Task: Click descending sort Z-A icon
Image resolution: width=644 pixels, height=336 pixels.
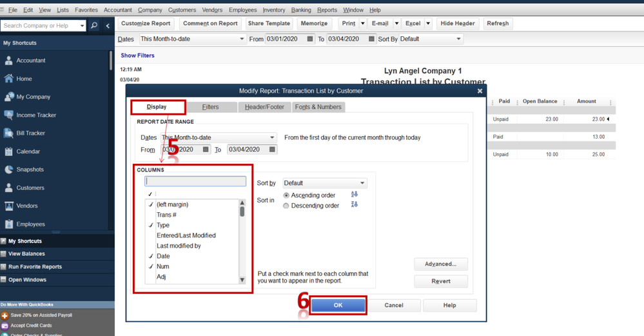Action: click(354, 204)
